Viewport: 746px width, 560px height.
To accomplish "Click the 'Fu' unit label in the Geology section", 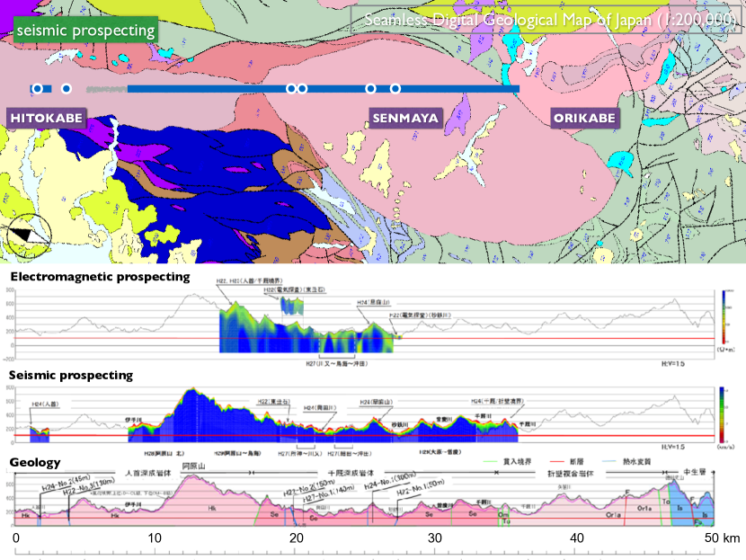I will [x=697, y=522].
